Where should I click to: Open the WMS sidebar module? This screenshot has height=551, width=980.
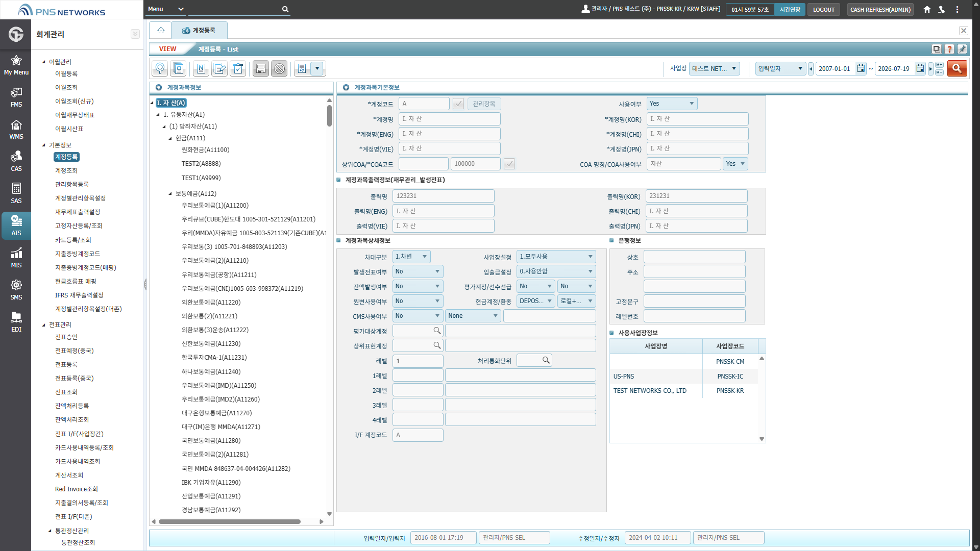tap(16, 129)
